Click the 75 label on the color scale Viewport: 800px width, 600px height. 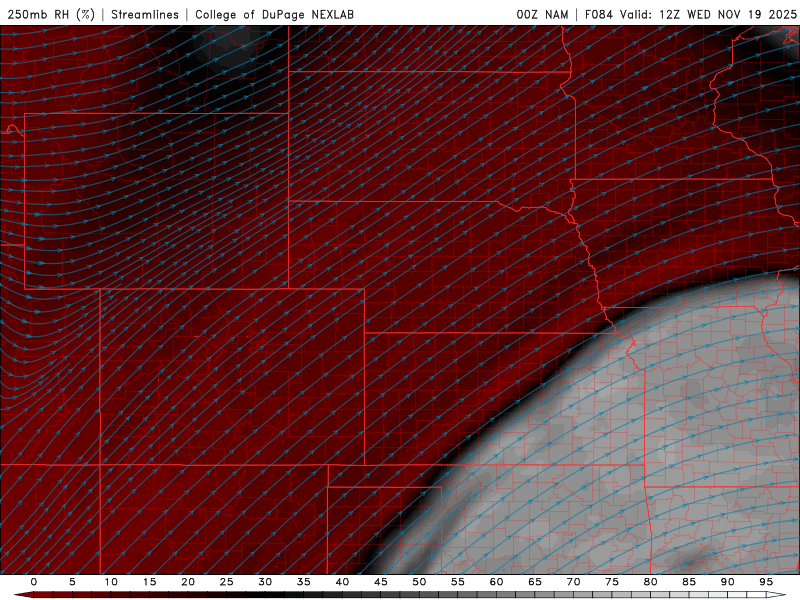click(612, 582)
